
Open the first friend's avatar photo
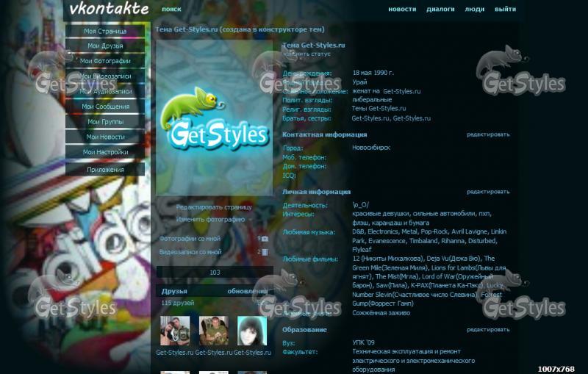coord(174,331)
